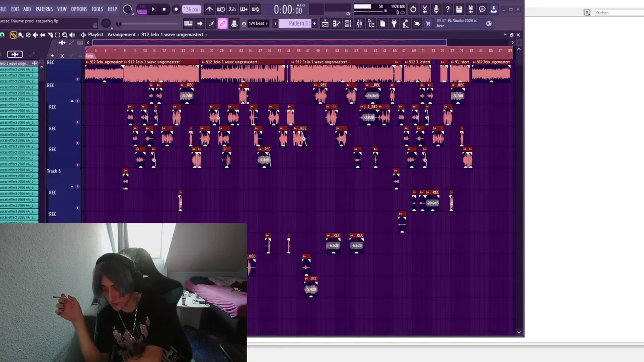Open the globe online news icon
The width and height of the screenshot is (644, 362).
489,23
